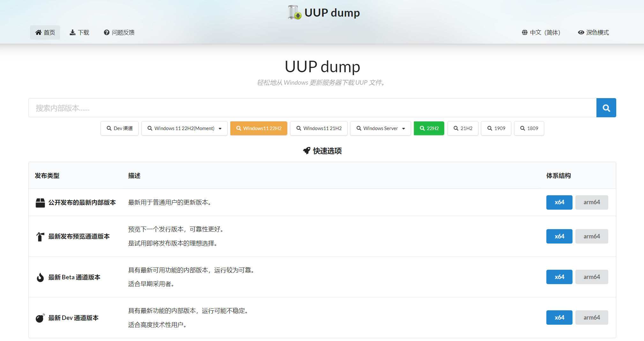
Task: Open 最新发布预览通道版本 link
Action: [79, 236]
